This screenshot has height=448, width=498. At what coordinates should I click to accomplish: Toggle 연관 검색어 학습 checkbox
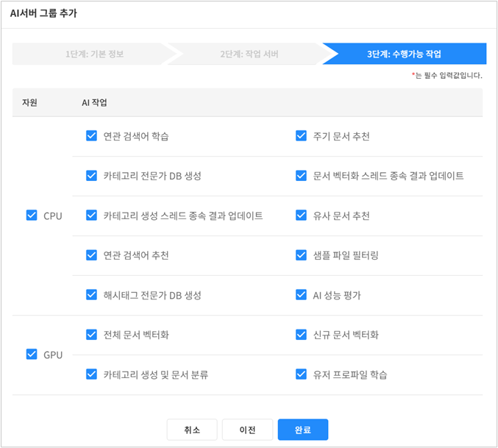click(x=91, y=135)
